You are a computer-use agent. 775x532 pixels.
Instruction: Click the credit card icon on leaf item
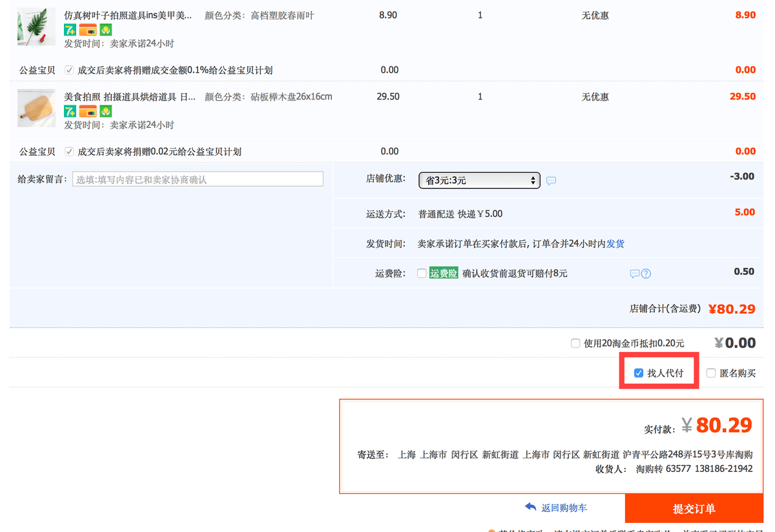pyautogui.click(x=88, y=30)
